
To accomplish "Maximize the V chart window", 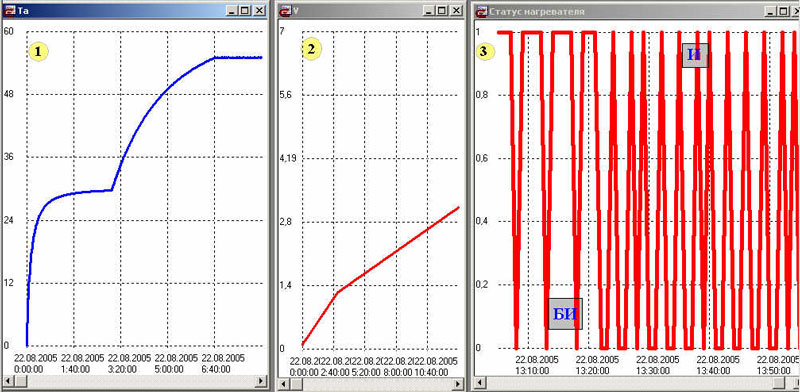I will tap(442, 10).
